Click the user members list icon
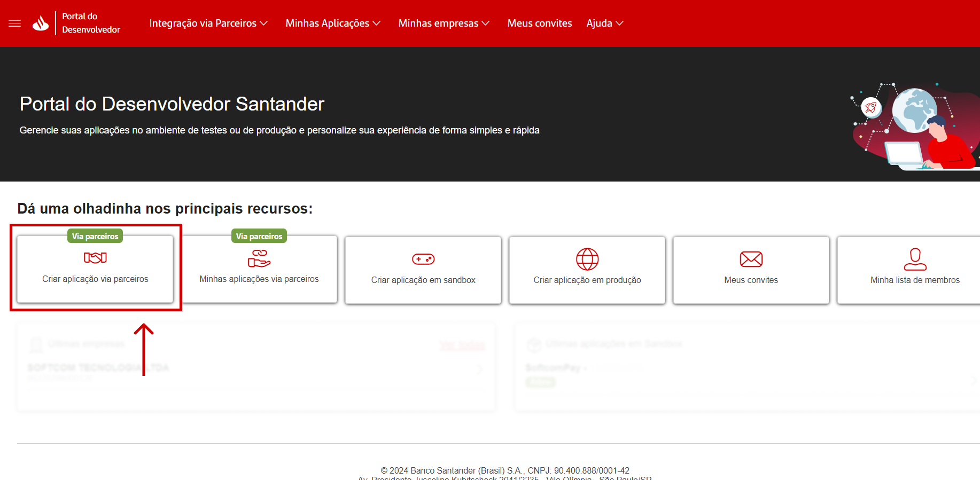980x480 pixels. [x=915, y=259]
